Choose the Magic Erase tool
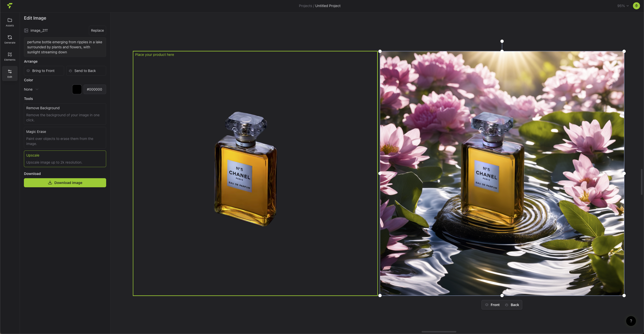 (x=65, y=138)
